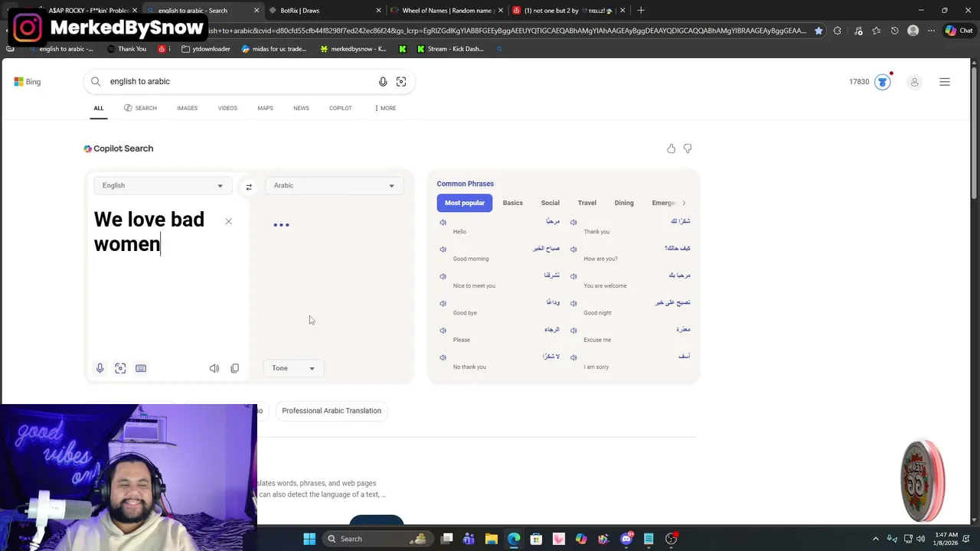This screenshot has height=551, width=980.
Task: Play audio for Hello phrase
Action: coord(443,222)
